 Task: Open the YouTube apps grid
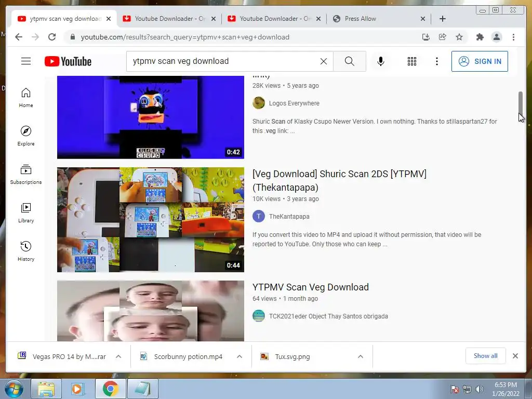412,61
